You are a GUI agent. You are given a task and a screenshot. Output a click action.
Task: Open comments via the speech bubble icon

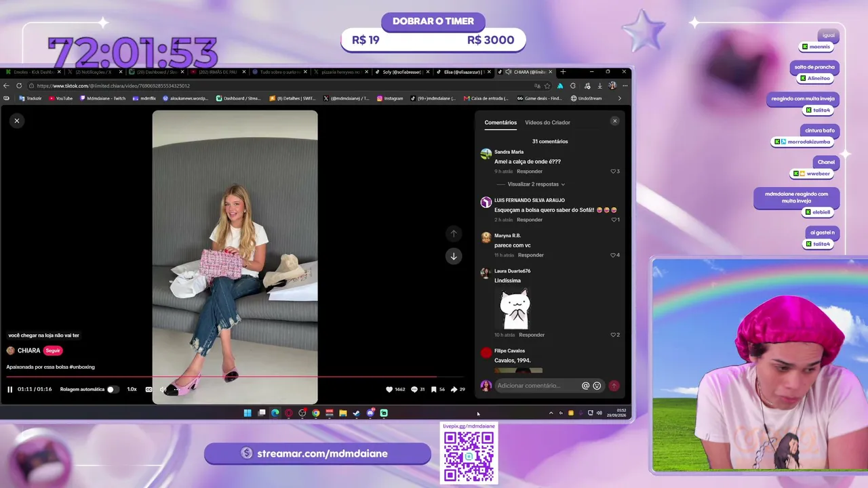pos(414,389)
